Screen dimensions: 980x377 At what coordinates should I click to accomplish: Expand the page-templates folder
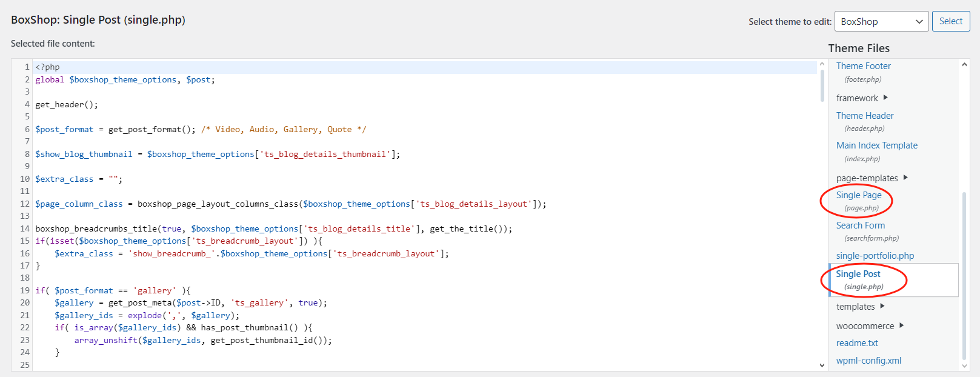tap(872, 178)
